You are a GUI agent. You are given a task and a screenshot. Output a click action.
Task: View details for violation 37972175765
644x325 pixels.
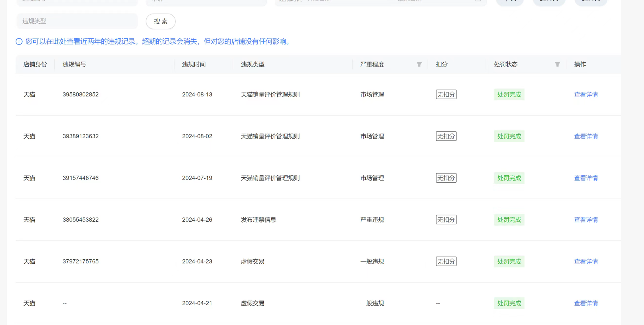[586, 262]
